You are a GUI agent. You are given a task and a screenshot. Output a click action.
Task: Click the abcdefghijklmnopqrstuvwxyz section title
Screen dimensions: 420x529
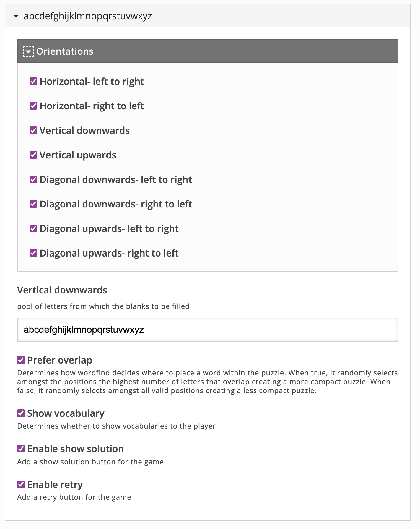(x=88, y=16)
